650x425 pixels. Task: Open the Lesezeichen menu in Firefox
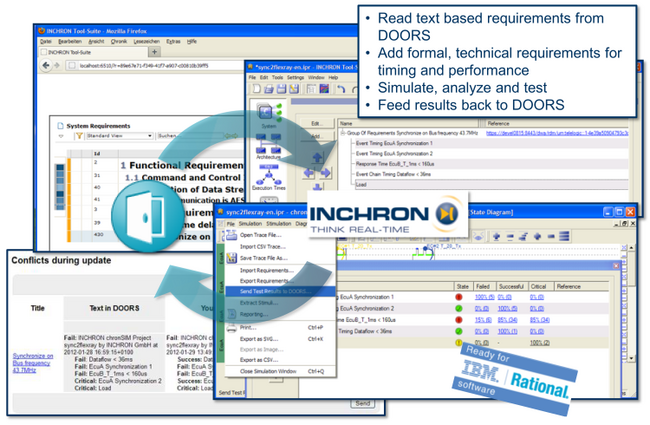(146, 41)
